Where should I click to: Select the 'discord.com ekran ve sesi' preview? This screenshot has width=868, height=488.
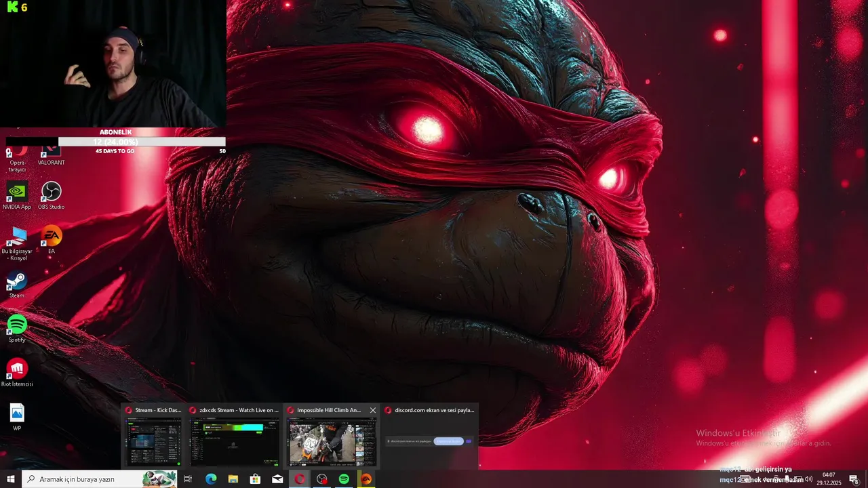coord(429,436)
